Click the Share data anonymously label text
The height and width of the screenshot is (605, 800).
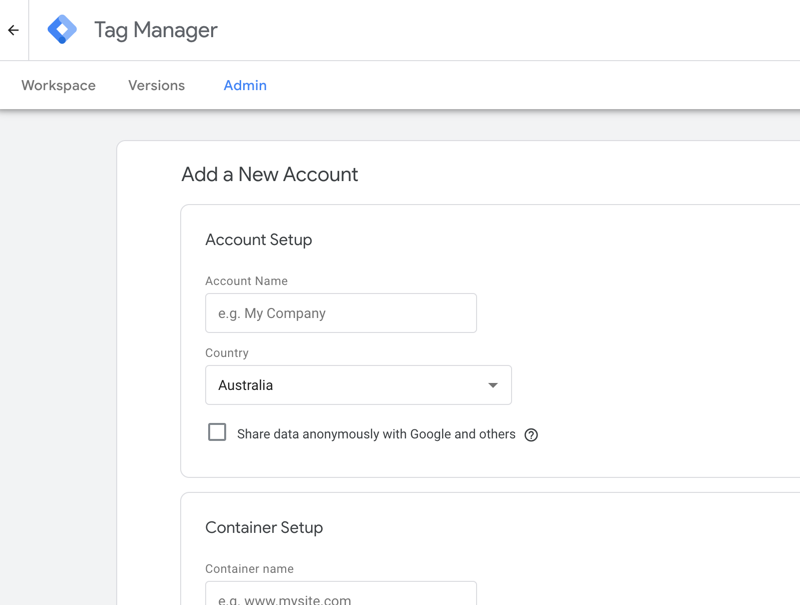pyautogui.click(x=377, y=434)
